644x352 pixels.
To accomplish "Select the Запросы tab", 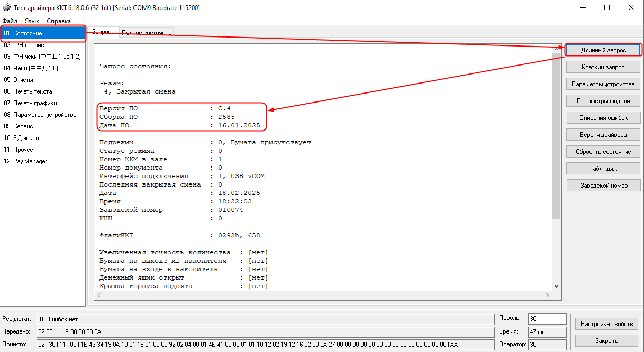I will (104, 32).
